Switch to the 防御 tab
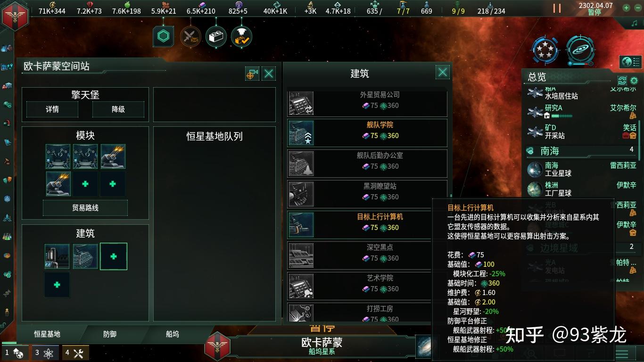 [110, 334]
